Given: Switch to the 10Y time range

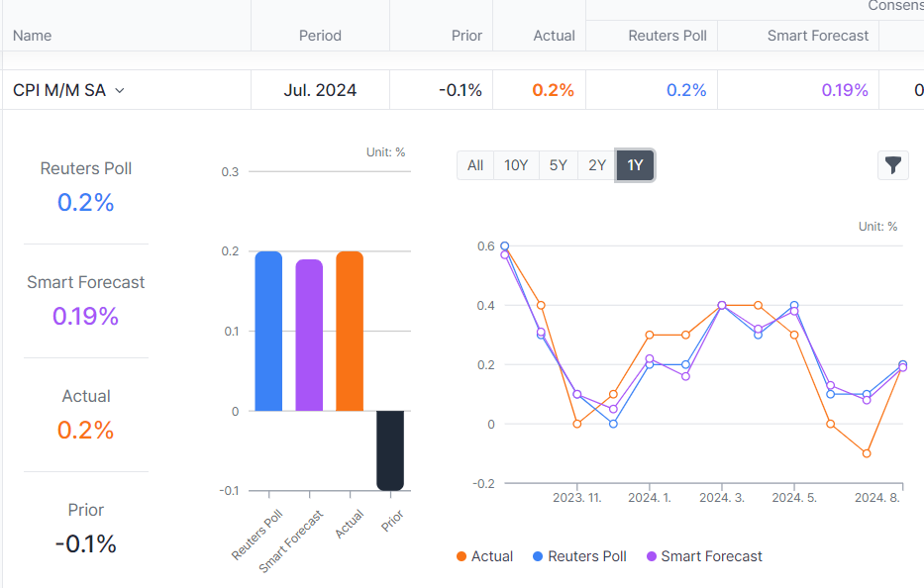Looking at the screenshot, I should [x=516, y=165].
